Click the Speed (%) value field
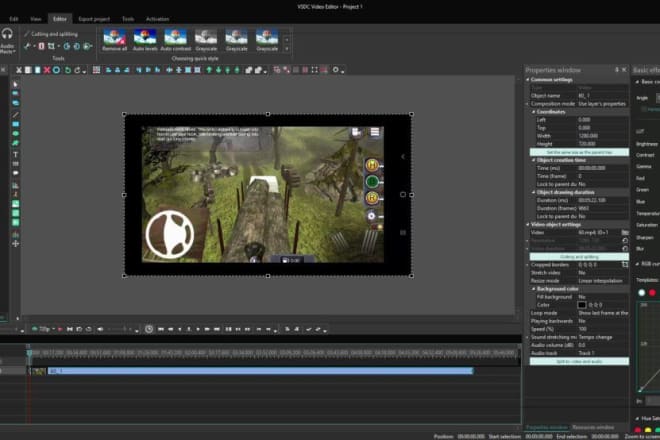This screenshot has width=660, height=440. point(603,329)
